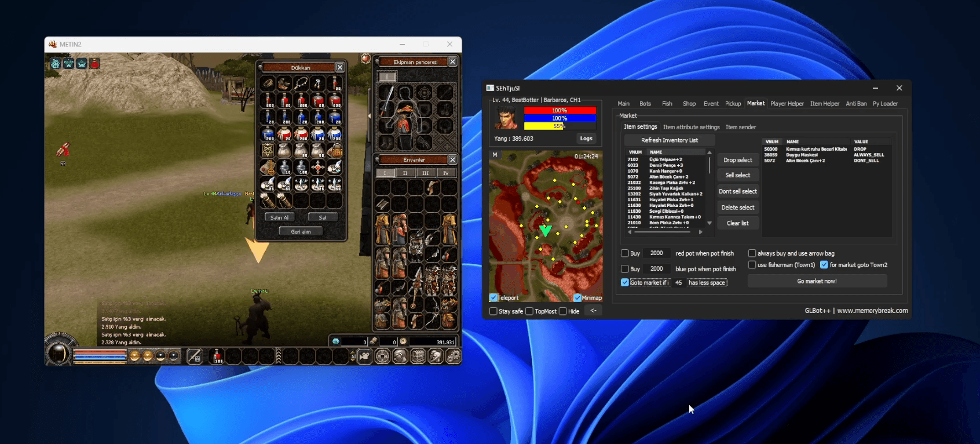Open the Player Helper tab
The width and height of the screenshot is (980, 444).
click(x=787, y=104)
